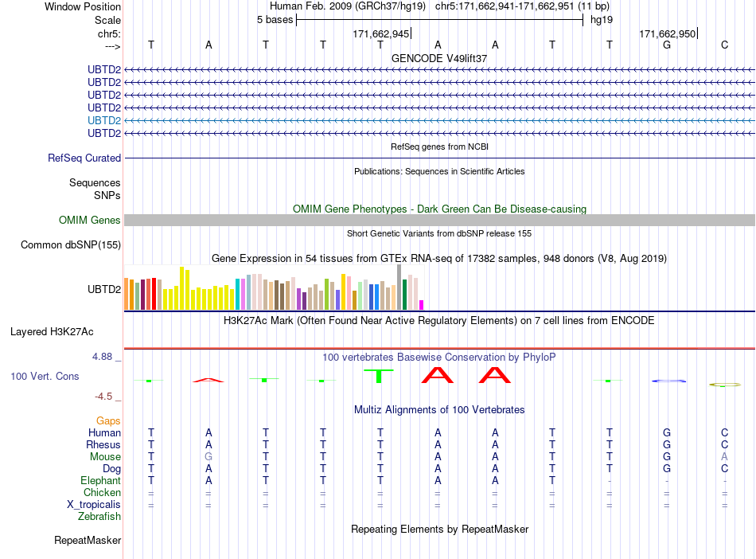Viewport: 756px width, 559px height.
Task: Select the Elephant species alignment label
Action: pos(101,481)
